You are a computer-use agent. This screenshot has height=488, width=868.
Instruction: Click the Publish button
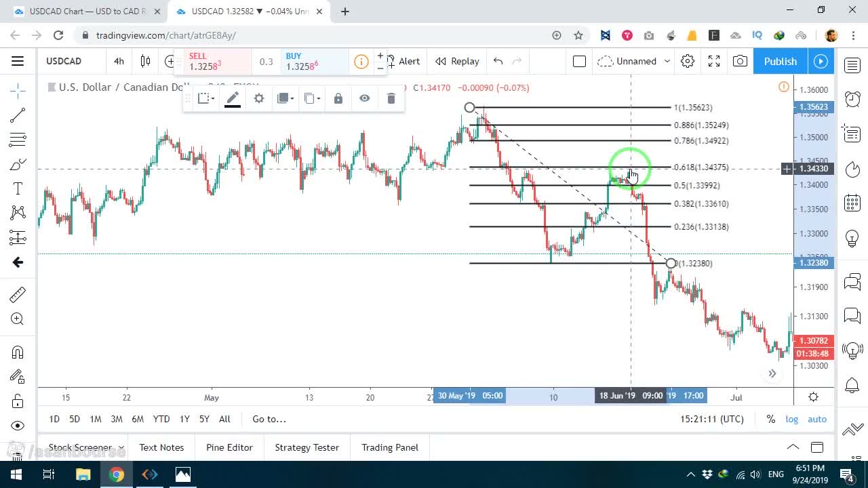click(781, 61)
